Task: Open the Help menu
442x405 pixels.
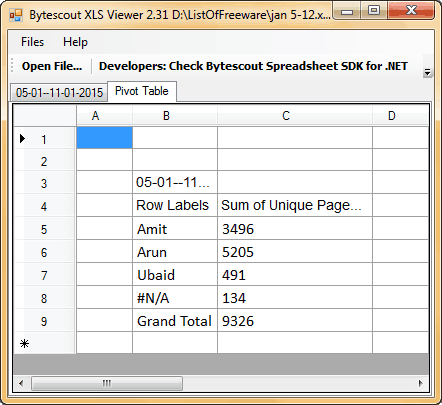Action: pos(75,42)
